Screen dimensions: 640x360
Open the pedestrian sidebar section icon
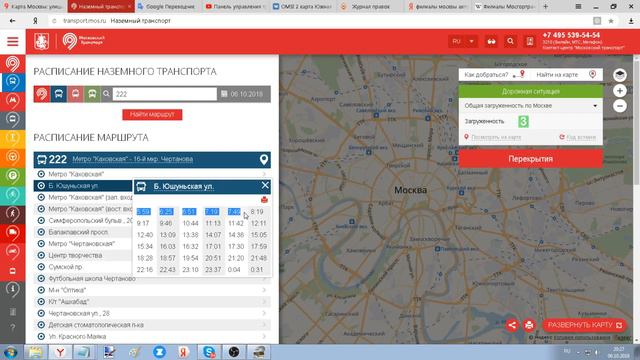tap(13, 213)
